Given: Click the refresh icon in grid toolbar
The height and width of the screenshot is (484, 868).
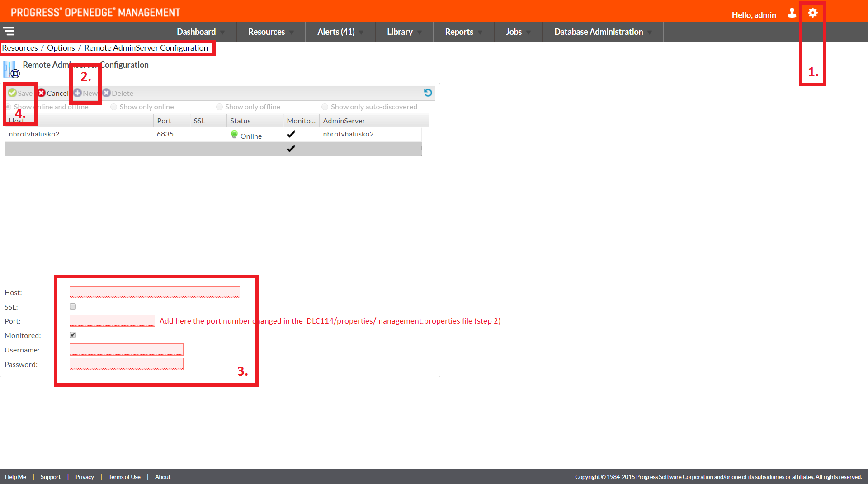Looking at the screenshot, I should point(428,93).
